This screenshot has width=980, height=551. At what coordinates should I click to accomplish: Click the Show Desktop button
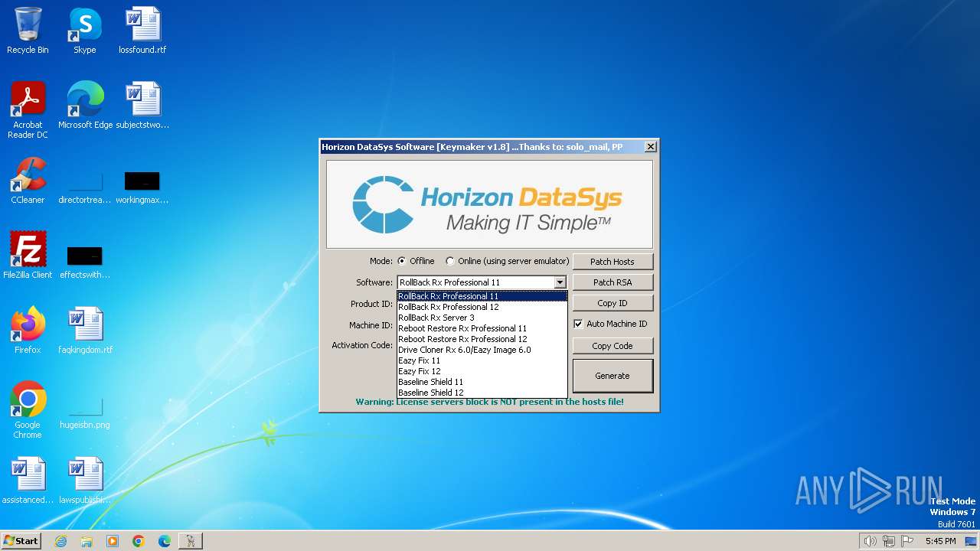pyautogui.click(x=972, y=541)
